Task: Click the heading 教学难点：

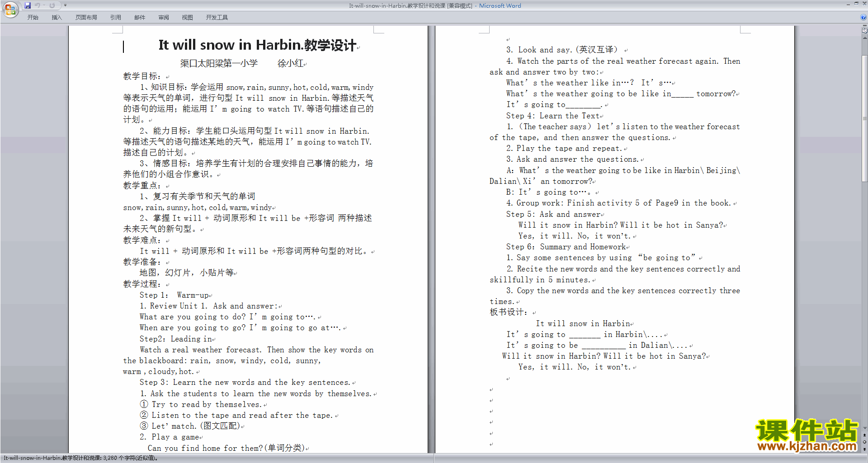Action: point(142,240)
